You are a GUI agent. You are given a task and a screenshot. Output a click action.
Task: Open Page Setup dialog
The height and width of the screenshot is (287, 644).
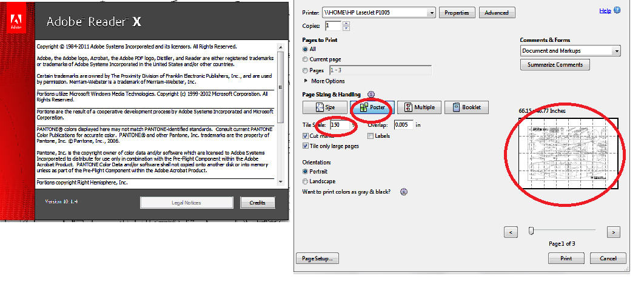tap(318, 258)
